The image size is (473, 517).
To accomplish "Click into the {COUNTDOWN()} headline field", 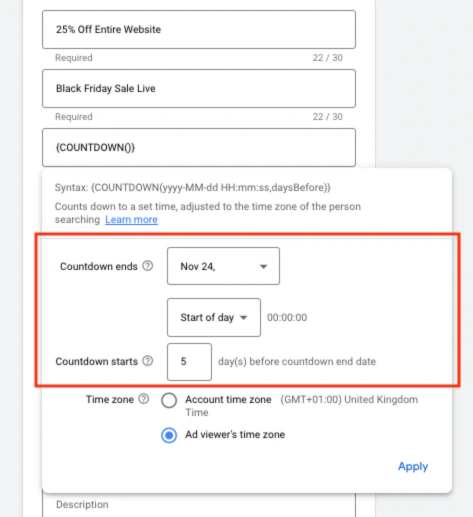I will pyautogui.click(x=199, y=147).
